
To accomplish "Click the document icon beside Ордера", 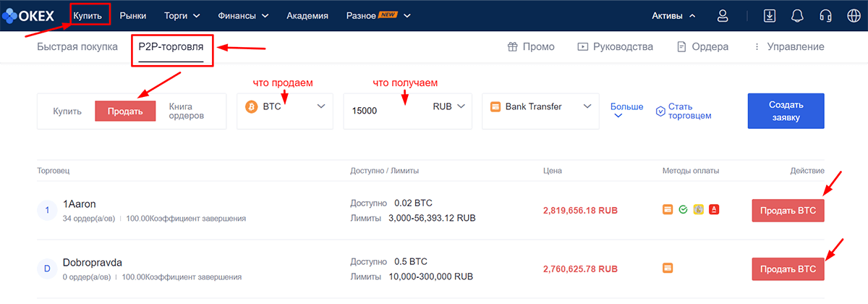I will point(681,46).
